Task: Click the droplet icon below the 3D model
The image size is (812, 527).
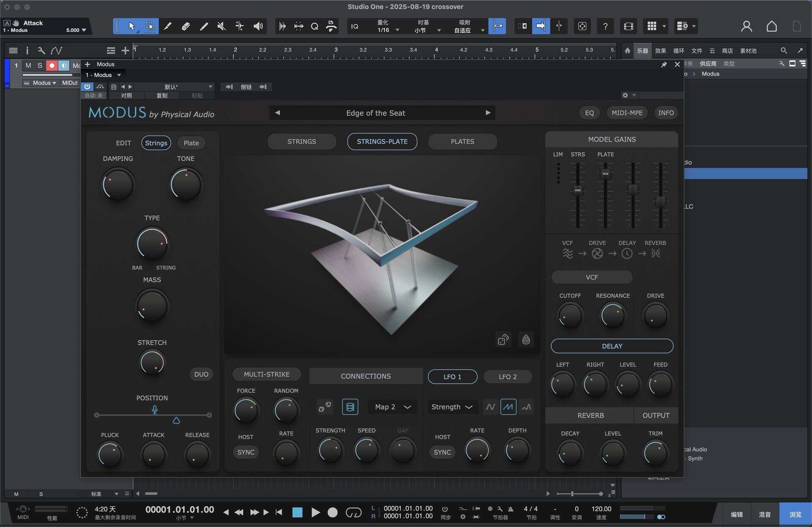Action: pyautogui.click(x=526, y=339)
